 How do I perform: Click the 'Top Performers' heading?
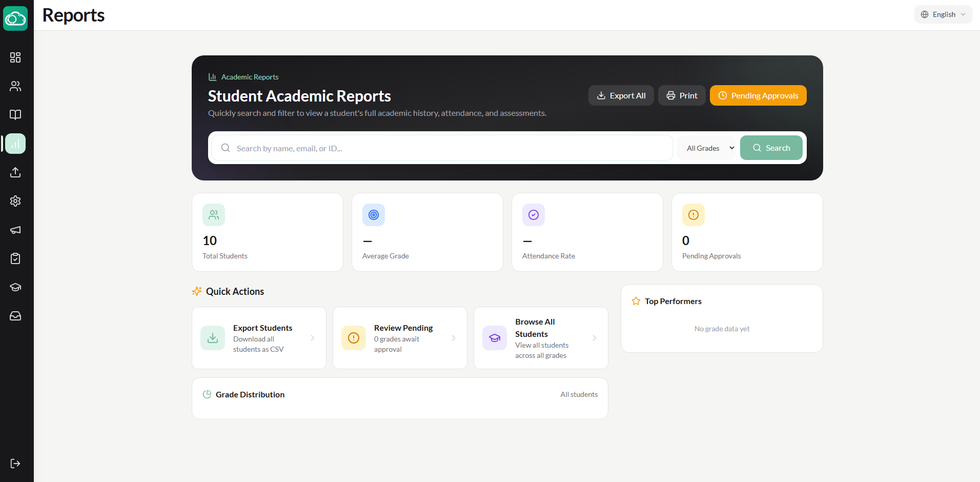pyautogui.click(x=673, y=301)
